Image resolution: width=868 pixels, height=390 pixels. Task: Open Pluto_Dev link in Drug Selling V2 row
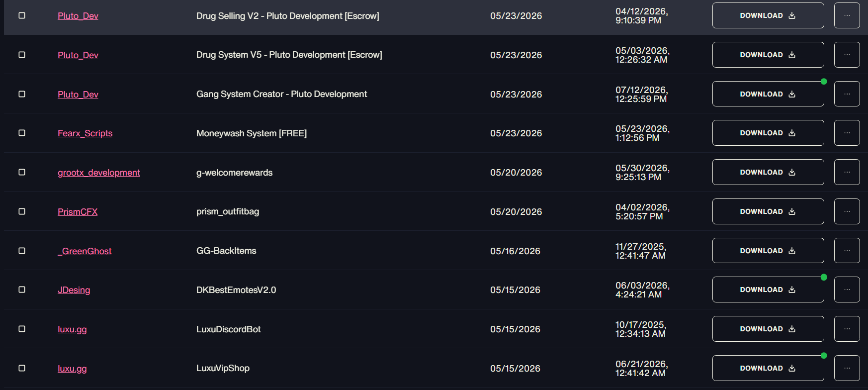pos(78,16)
